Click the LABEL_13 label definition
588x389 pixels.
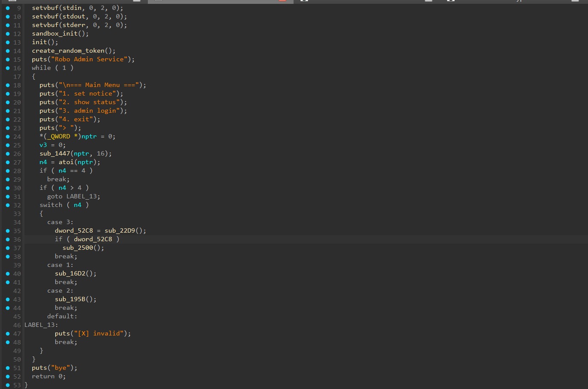click(39, 325)
